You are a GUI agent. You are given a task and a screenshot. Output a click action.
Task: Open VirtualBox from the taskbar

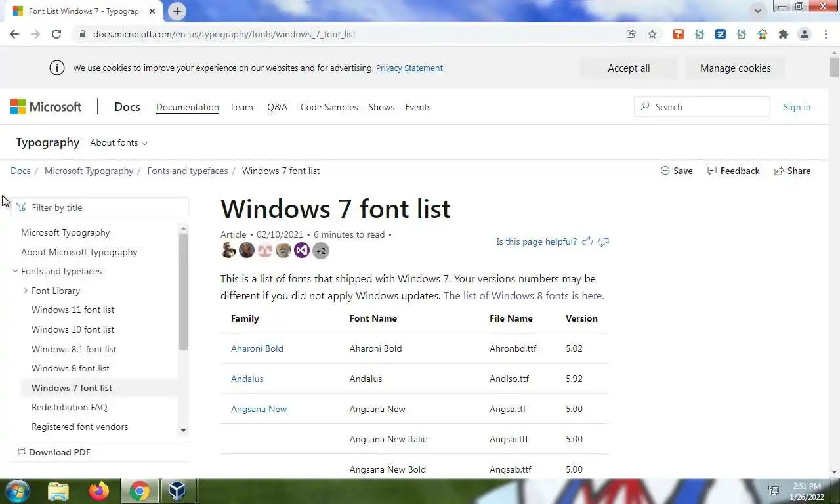pyautogui.click(x=177, y=491)
